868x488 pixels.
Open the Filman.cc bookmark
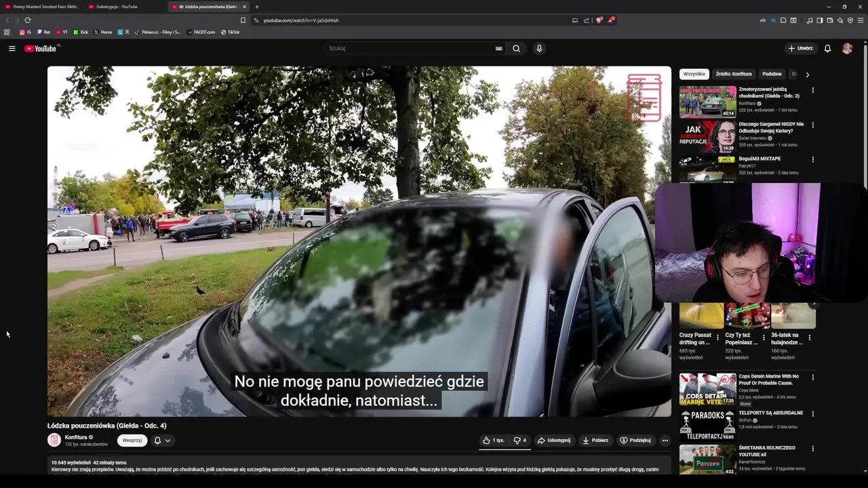coord(157,32)
